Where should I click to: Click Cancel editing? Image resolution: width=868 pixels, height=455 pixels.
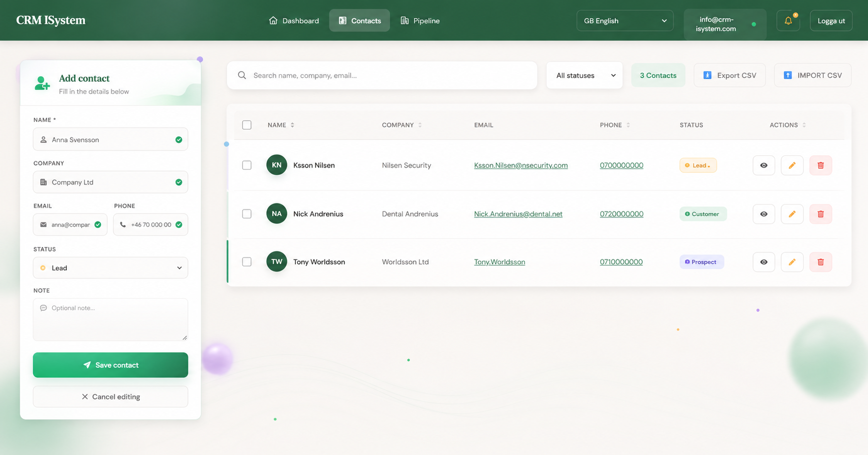pos(110,397)
